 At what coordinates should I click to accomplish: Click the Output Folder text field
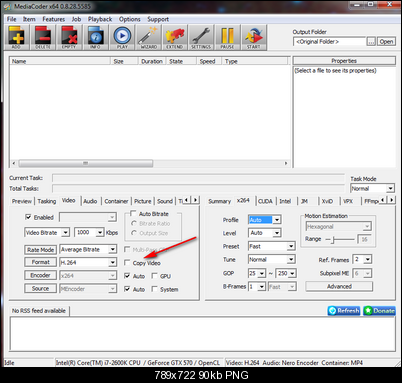tap(330, 42)
